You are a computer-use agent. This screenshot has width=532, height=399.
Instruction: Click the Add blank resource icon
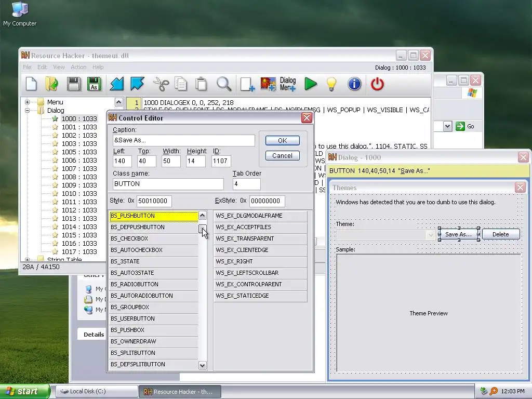(x=247, y=84)
